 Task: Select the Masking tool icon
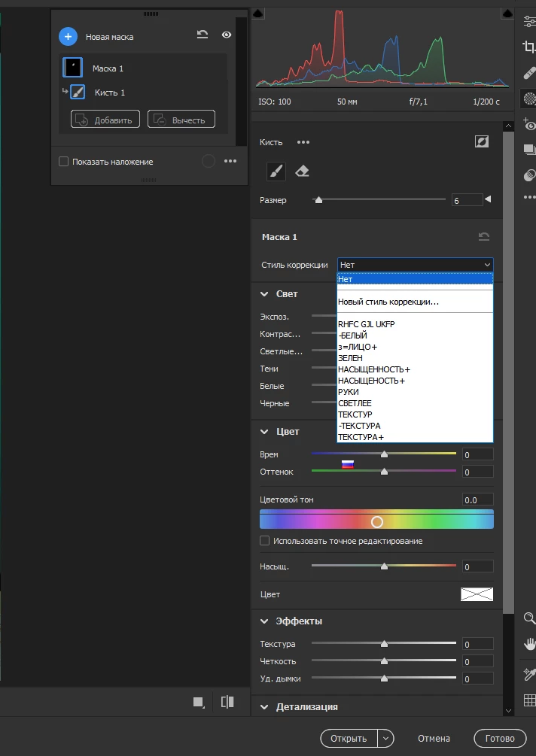[529, 99]
